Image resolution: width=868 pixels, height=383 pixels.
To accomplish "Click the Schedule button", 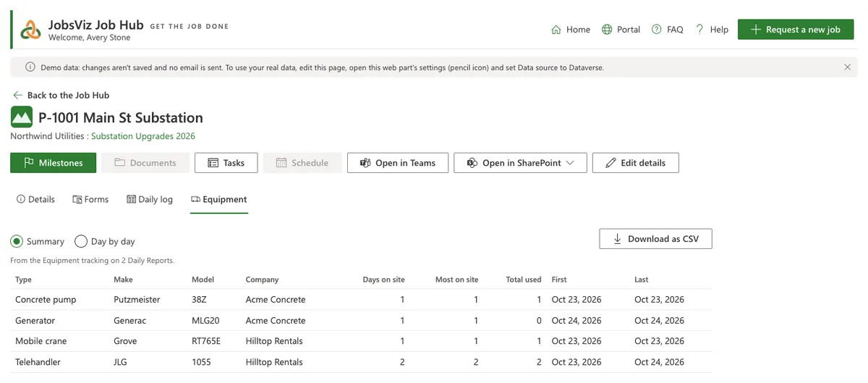I will tap(302, 163).
